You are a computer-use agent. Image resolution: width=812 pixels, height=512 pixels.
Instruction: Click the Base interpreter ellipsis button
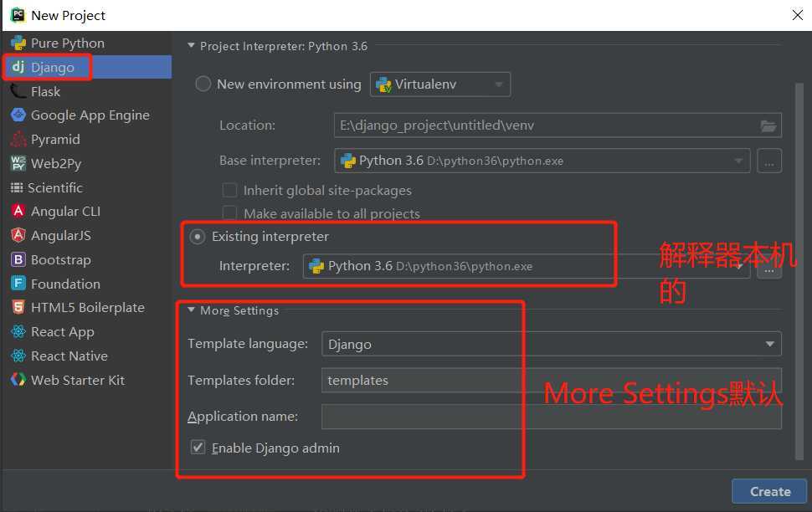(x=769, y=161)
